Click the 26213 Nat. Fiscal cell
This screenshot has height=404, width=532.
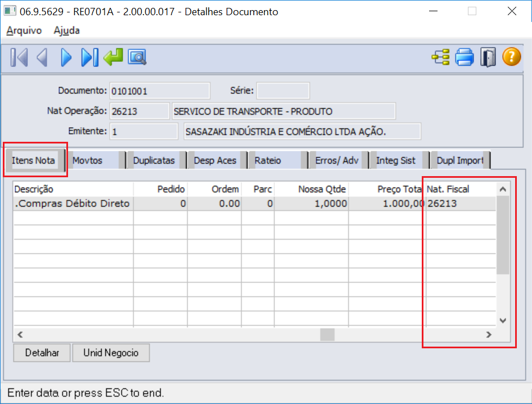pos(461,203)
